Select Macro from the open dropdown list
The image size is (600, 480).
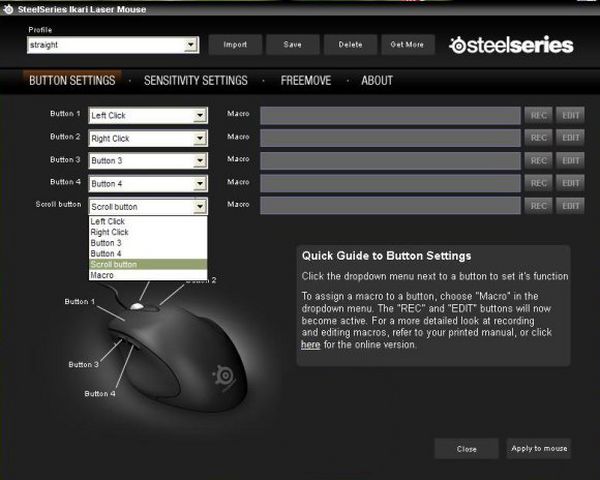point(102,275)
